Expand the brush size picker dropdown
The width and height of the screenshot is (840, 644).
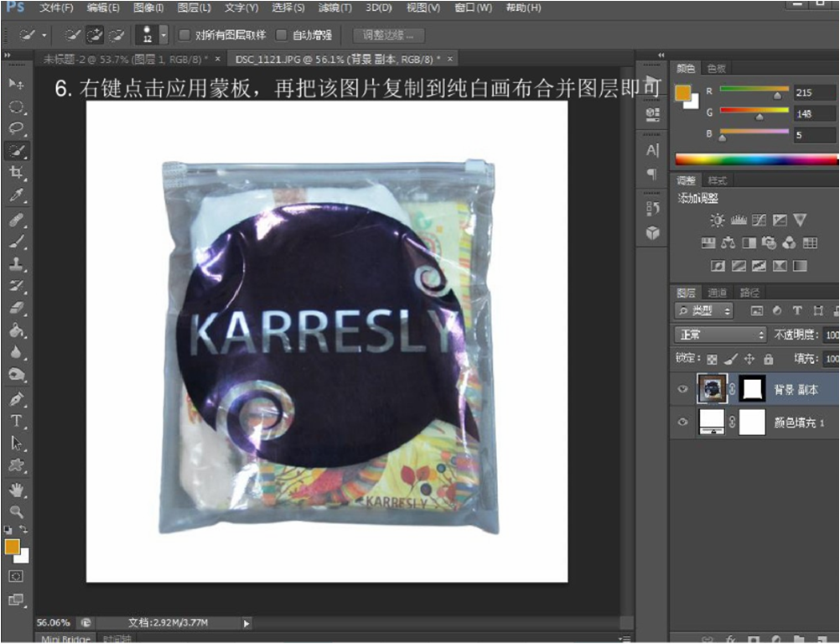click(x=163, y=35)
